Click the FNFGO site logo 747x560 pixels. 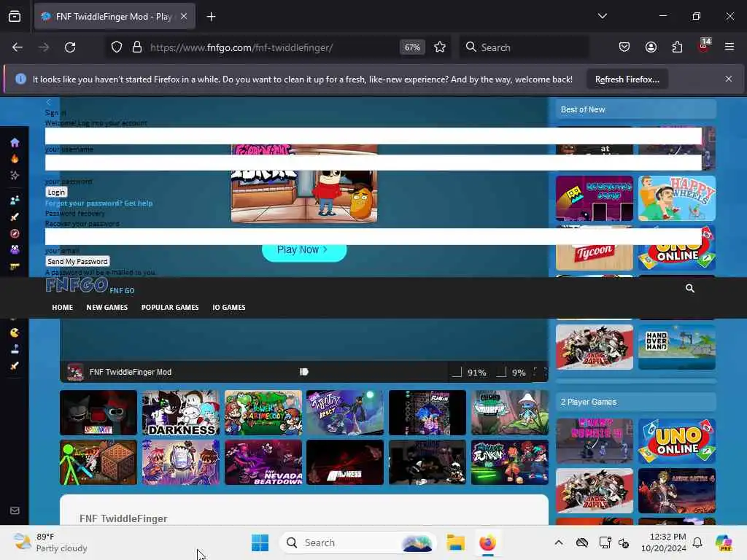77,285
